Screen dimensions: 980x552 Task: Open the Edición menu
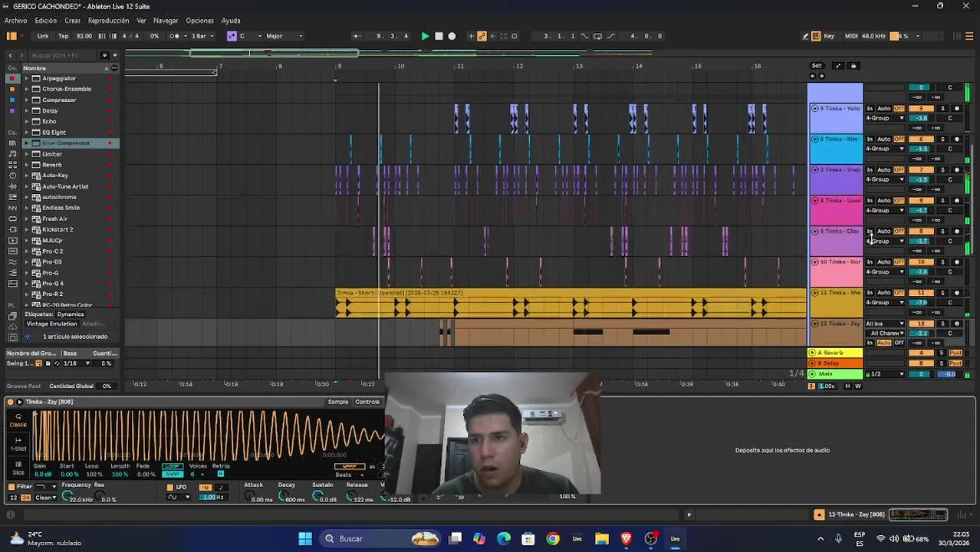click(45, 21)
